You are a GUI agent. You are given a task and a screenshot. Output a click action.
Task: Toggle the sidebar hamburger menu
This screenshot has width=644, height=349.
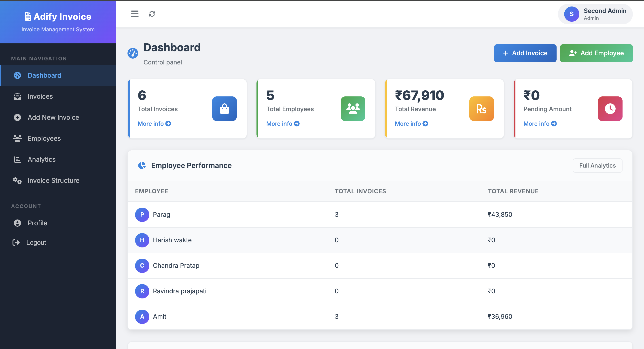[134, 14]
